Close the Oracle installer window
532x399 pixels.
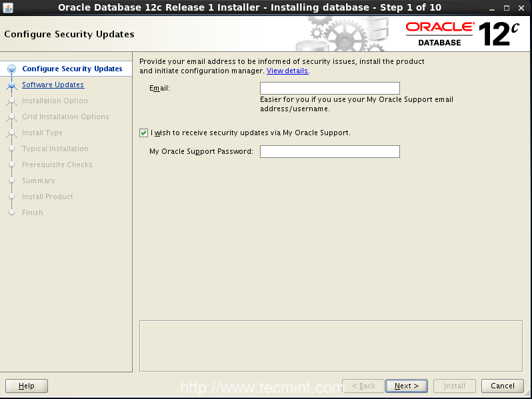pyautogui.click(x=521, y=8)
